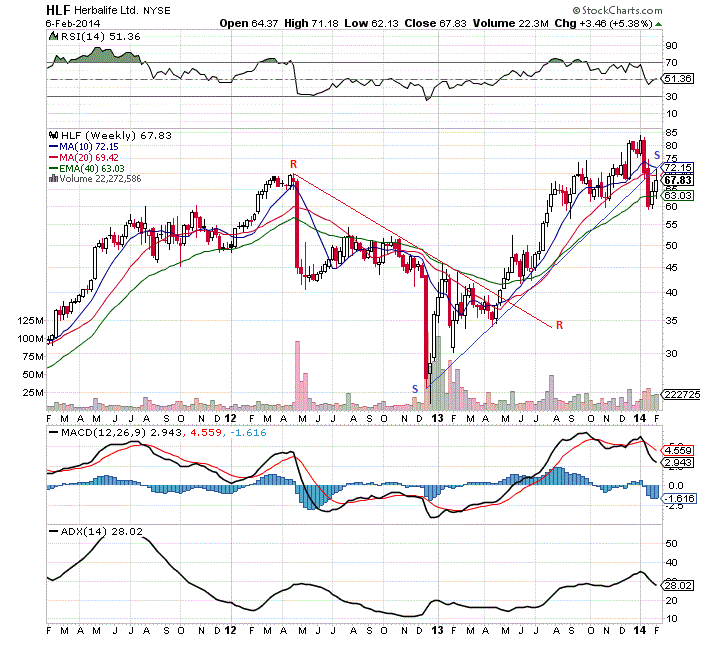Viewport: 705px width, 648px height.
Task: Click the MACD(12,26,9) 2.943 label
Action: 121,433
